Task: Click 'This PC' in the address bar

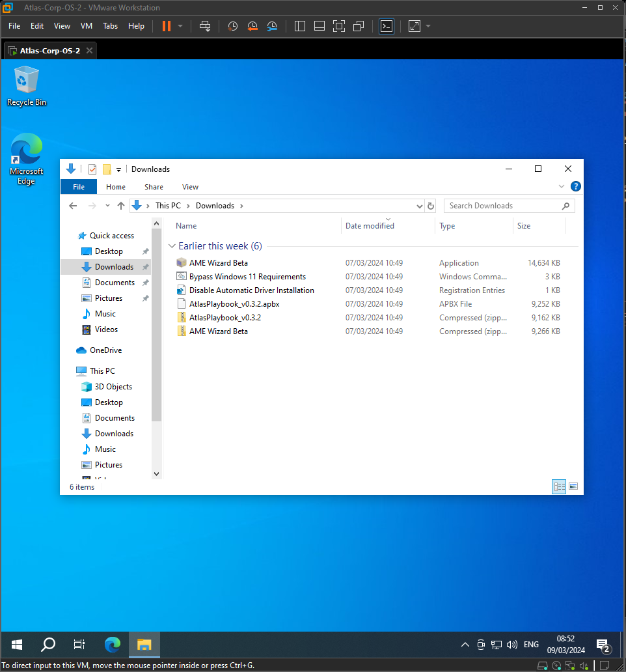Action: tap(169, 206)
